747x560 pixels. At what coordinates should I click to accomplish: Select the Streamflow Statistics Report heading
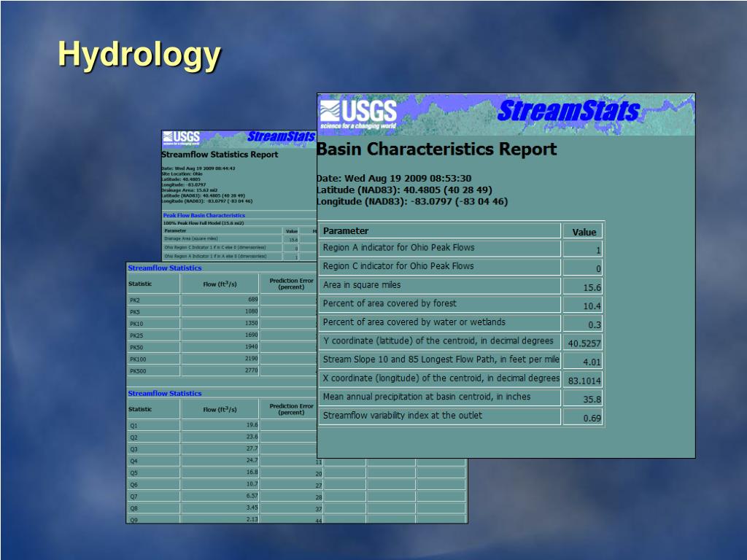click(220, 155)
